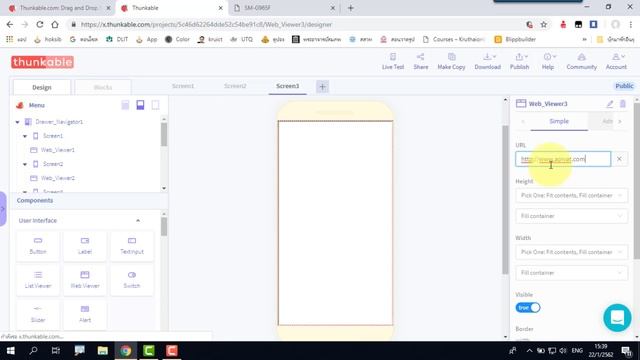The image size is (640, 360).
Task: Add a new screen with plus button
Action: click(322, 87)
